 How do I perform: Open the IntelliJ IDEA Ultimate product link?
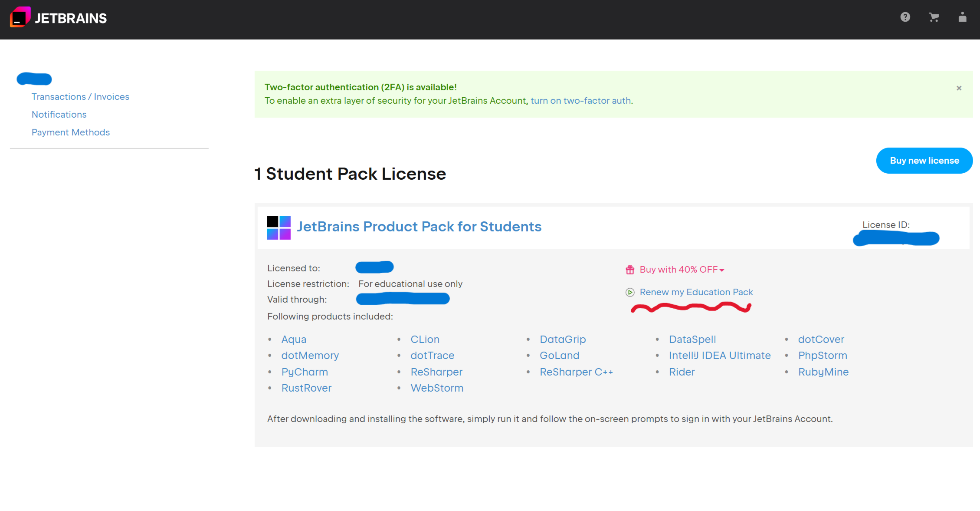[719, 356]
